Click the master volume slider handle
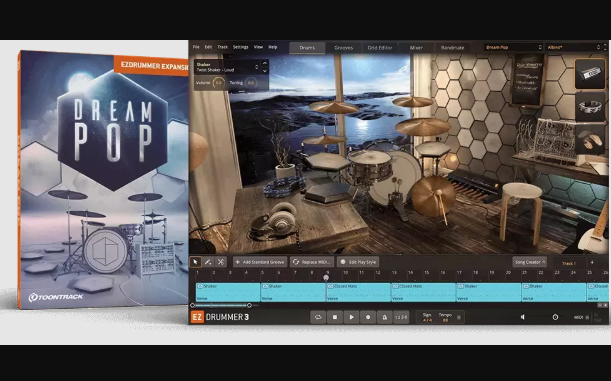The height and width of the screenshot is (381, 611). click(555, 318)
